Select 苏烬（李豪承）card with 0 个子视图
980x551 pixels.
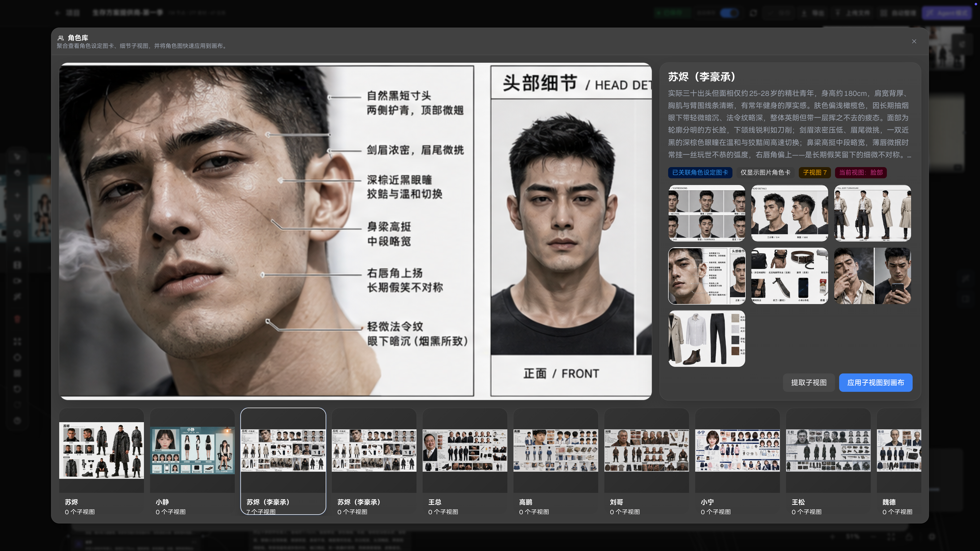374,461
